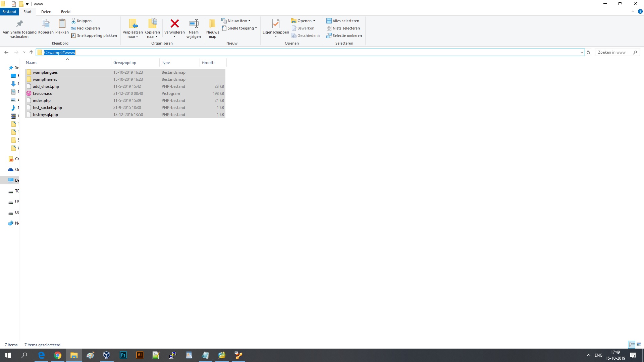Click Selectie omkeren to invert selection
644x362 pixels.
pos(344,36)
